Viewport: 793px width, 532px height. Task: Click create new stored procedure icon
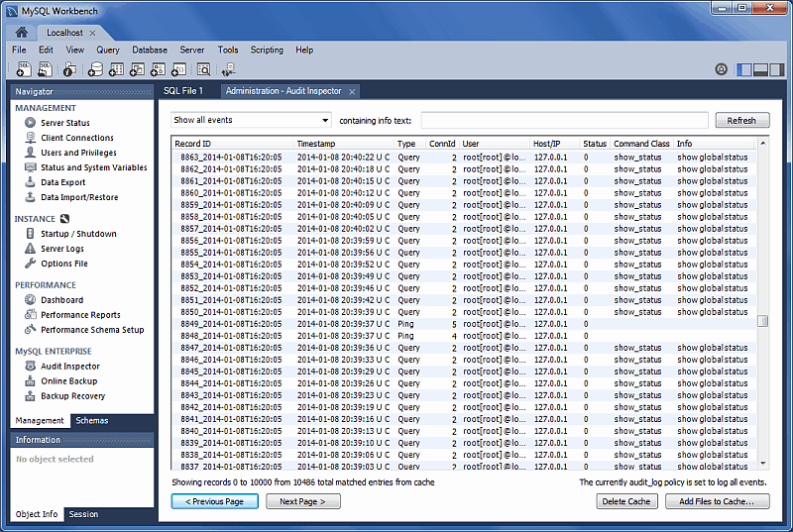[x=159, y=69]
